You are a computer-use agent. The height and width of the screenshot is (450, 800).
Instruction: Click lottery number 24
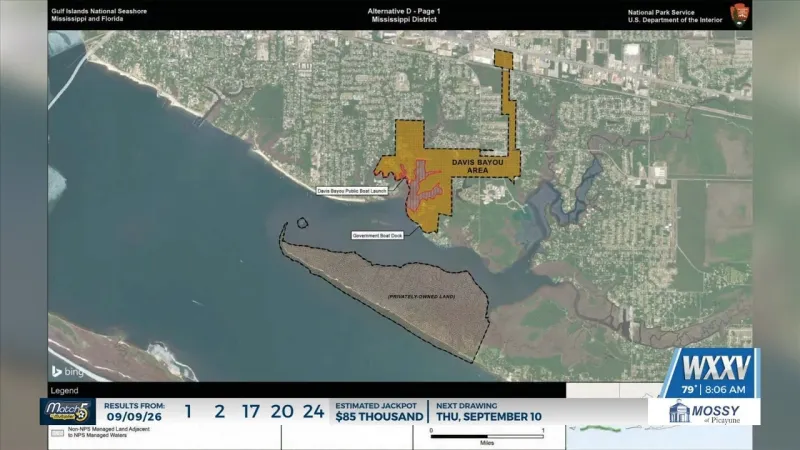click(314, 411)
